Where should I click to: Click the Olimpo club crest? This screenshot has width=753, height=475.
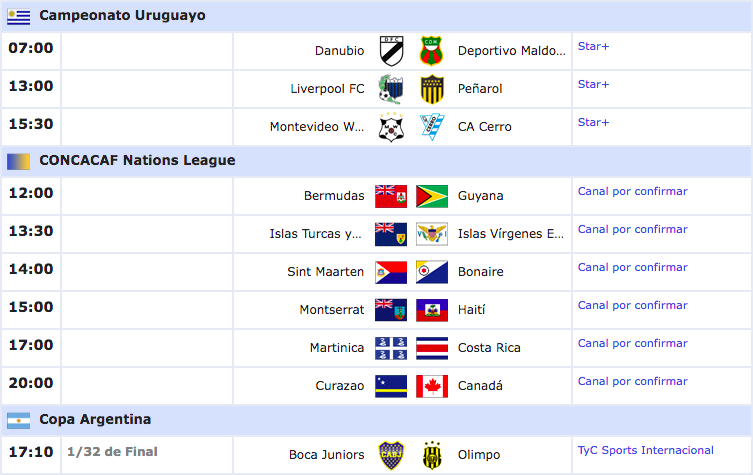(432, 454)
